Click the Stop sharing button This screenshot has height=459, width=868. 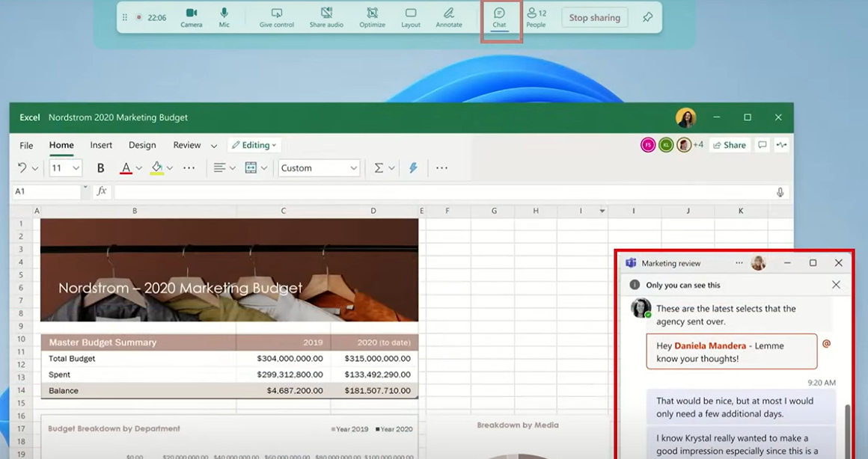[594, 18]
